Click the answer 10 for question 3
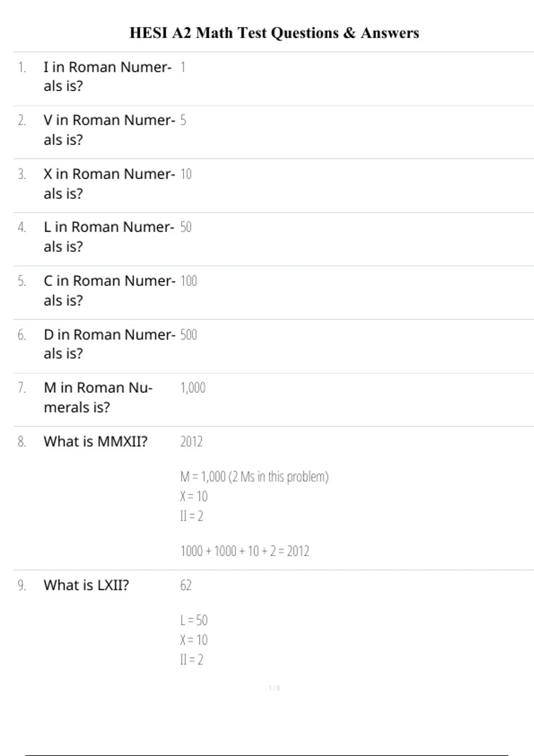 pyautogui.click(x=186, y=174)
